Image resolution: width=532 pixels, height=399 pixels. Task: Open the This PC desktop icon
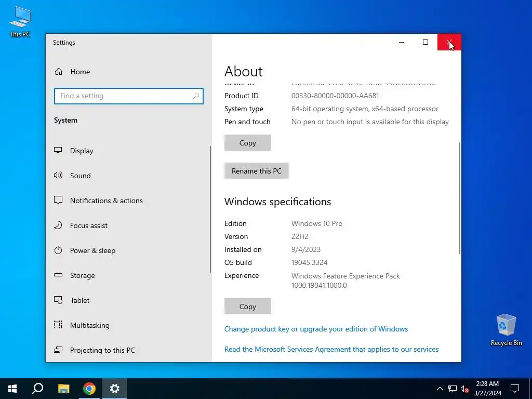click(x=20, y=21)
